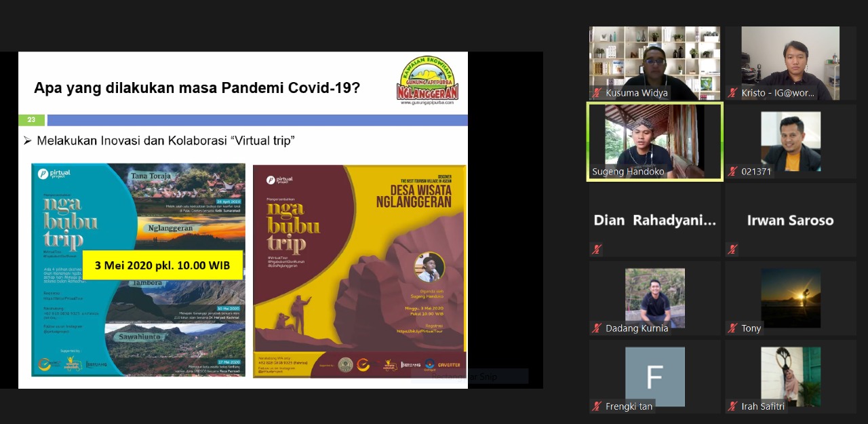Screen dimensions: 868x424
Task: Click the bit.ly/PirtualTour registration link
Action: pyautogui.click(x=419, y=332)
